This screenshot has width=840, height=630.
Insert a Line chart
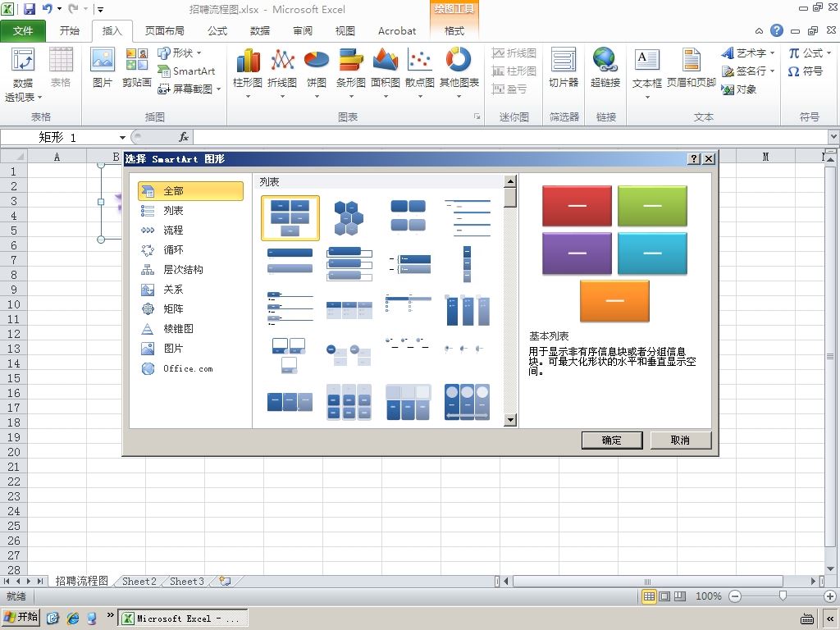[282, 72]
